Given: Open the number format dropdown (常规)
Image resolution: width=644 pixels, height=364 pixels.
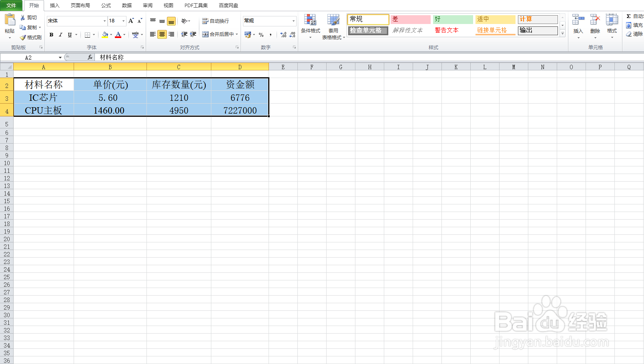Looking at the screenshot, I should click(293, 21).
